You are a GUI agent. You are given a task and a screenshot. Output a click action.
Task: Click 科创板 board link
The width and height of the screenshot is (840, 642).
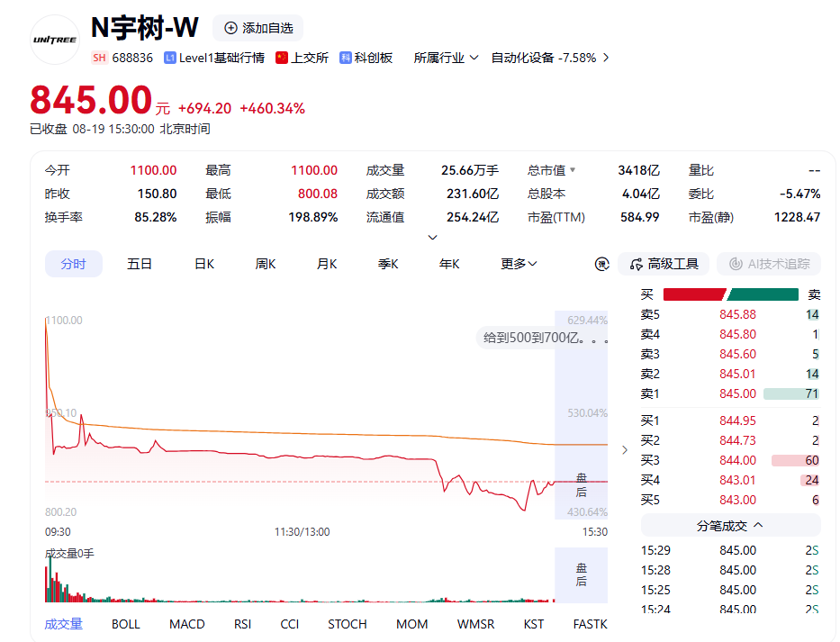point(374,58)
